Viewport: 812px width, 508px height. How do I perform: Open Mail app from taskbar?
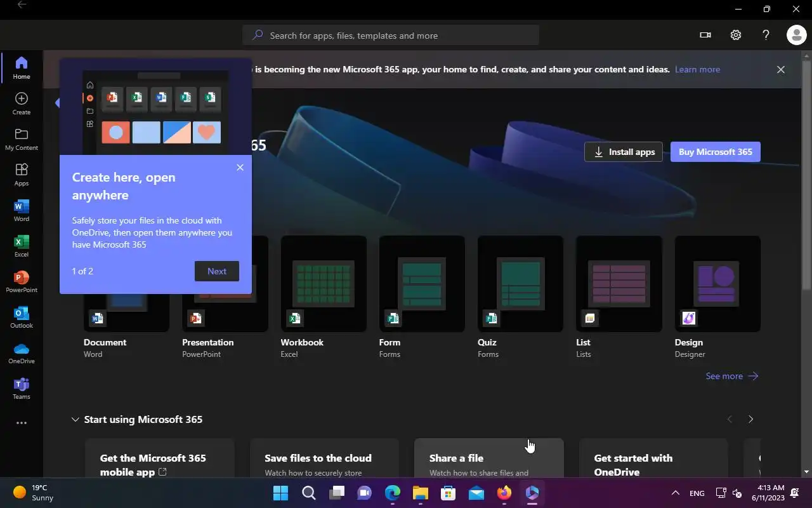click(476, 493)
